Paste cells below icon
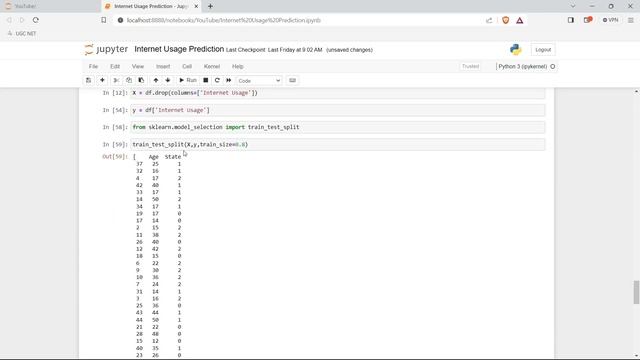The image size is (640, 360). click(141, 80)
